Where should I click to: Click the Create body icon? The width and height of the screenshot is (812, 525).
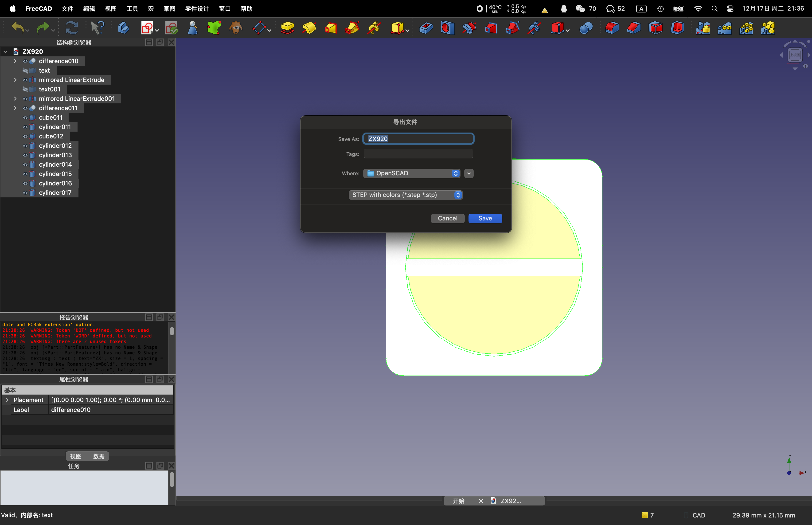point(123,28)
